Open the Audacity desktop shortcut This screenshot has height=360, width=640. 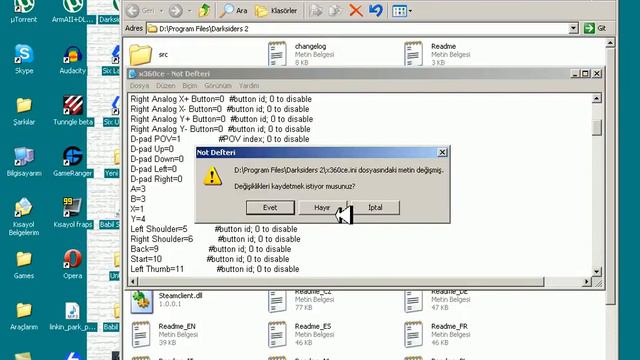tap(73, 60)
